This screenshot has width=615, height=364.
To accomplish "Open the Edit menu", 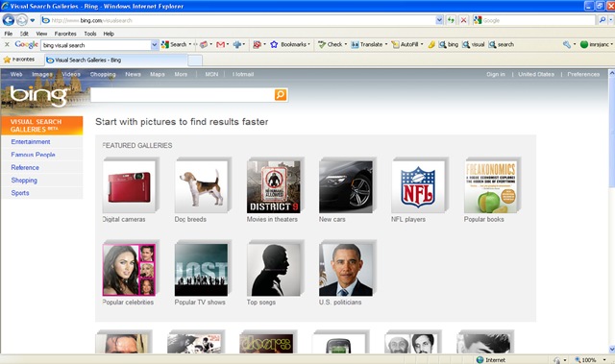I will (24, 34).
